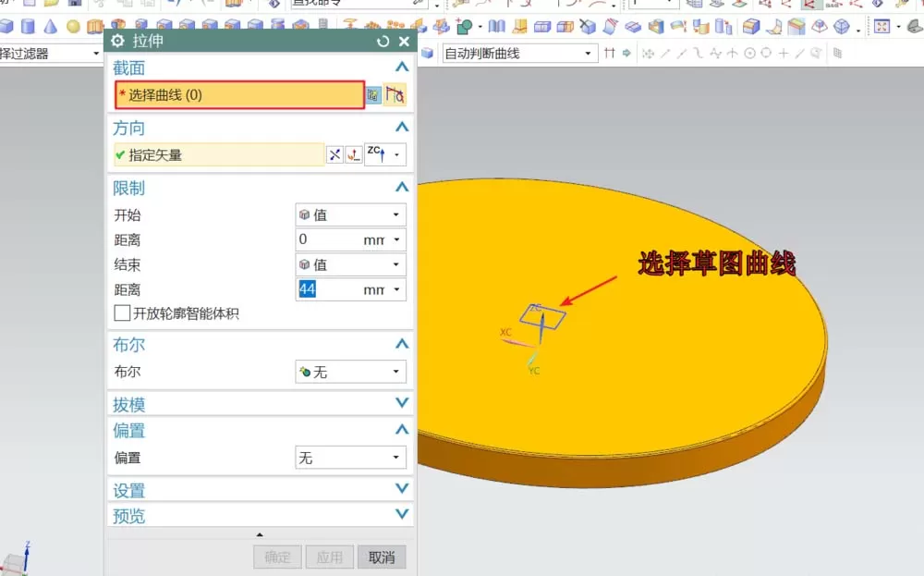Click the end distance field showing 44

(x=350, y=289)
